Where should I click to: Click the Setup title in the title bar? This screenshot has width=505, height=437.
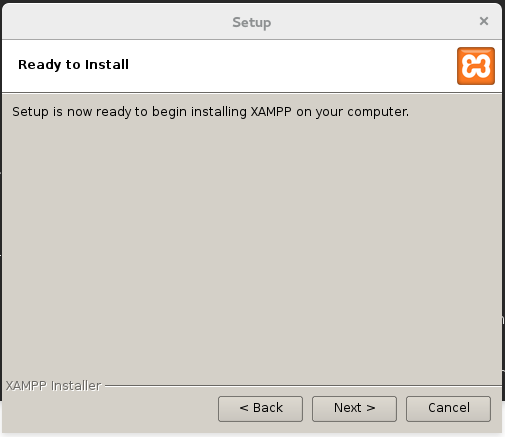coord(252,23)
